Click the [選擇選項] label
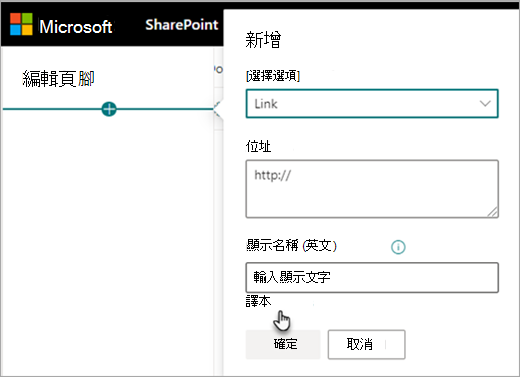 point(273,76)
